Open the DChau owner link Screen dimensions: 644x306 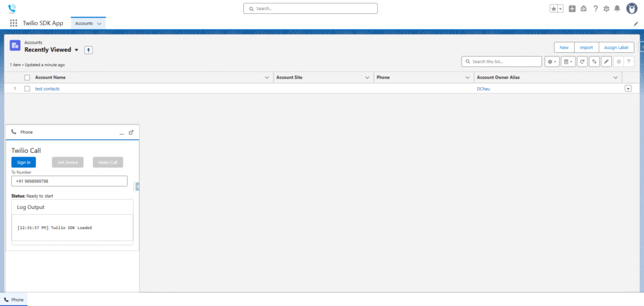483,89
